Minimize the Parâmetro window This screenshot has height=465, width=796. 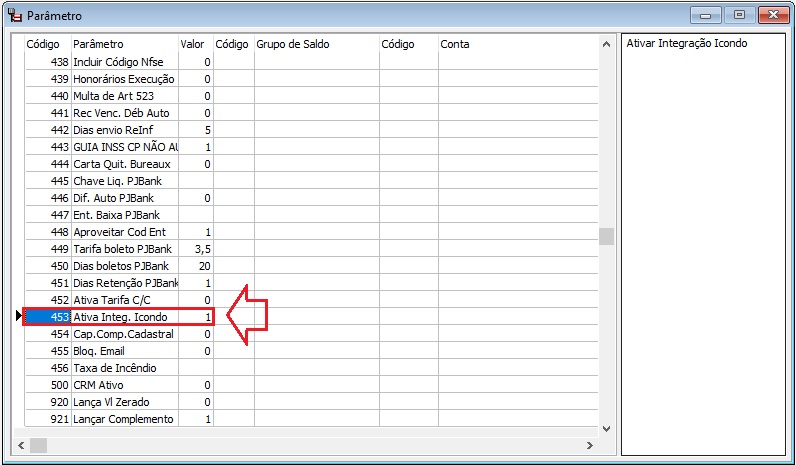coord(711,15)
